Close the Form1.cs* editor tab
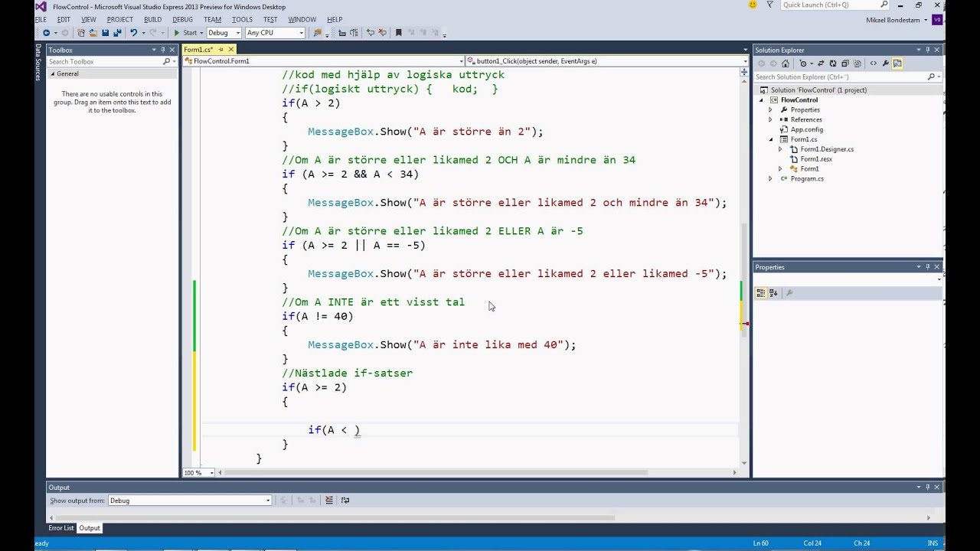The height and width of the screenshot is (551, 980). coord(231,49)
